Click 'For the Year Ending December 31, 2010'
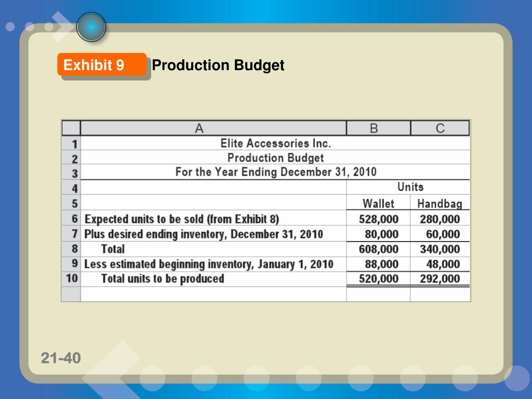 click(275, 172)
